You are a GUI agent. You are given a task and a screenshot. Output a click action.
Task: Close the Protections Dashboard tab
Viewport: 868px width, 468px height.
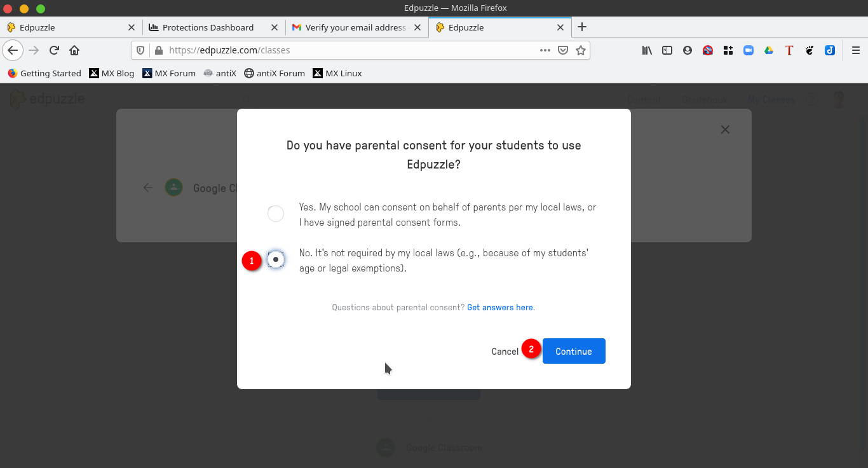coord(275,27)
